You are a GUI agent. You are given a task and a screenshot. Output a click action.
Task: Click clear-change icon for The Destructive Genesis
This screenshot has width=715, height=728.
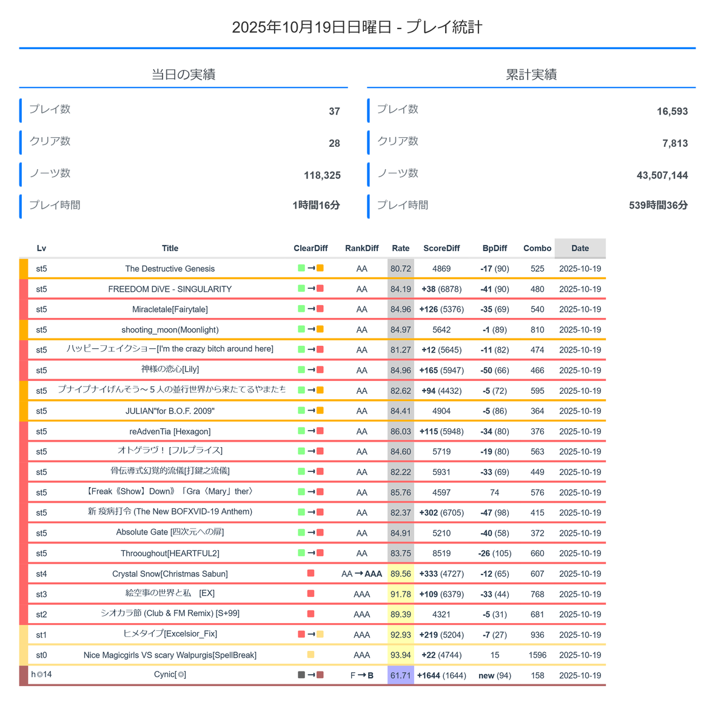tap(311, 268)
